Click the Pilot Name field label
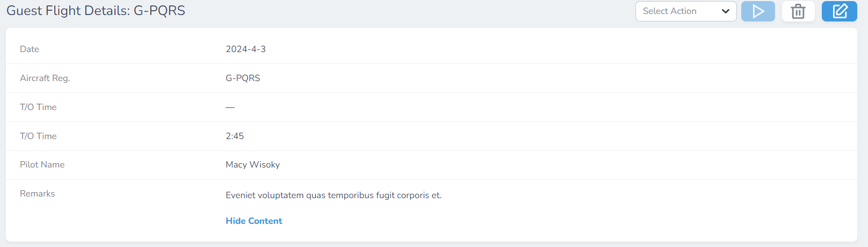 (42, 164)
